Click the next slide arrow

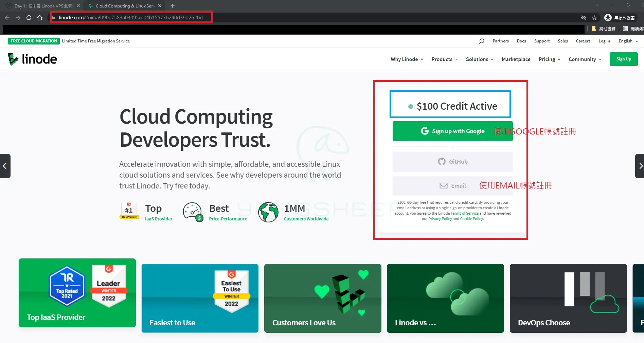(x=640, y=166)
